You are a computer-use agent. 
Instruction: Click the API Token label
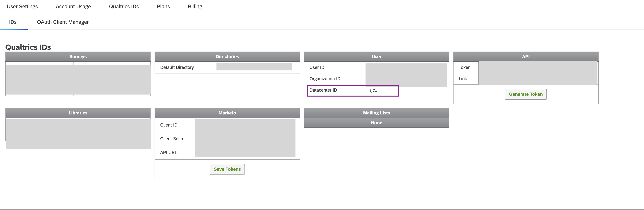464,67
